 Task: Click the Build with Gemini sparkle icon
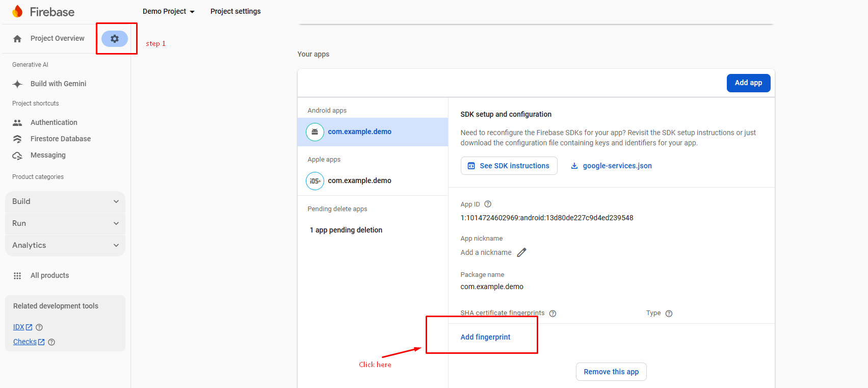(17, 84)
